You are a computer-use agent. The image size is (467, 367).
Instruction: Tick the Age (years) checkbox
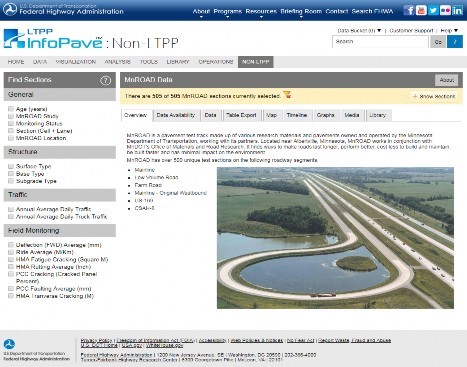(11, 109)
